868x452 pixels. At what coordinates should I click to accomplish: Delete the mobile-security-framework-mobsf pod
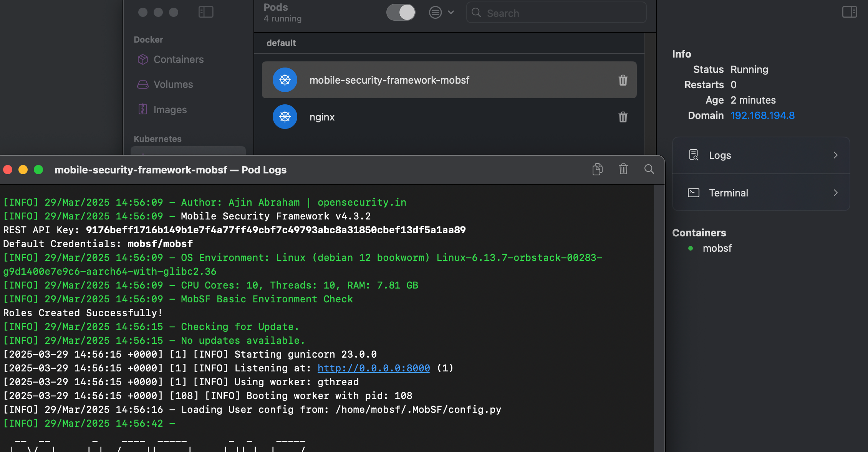[x=623, y=80]
